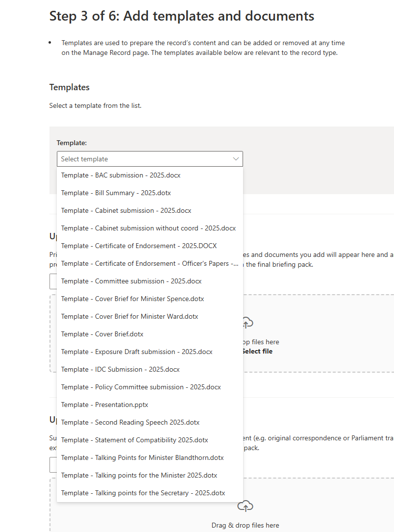394x532 pixels.
Task: Select Certificate of Endorsement Officer's Papers template
Action: coord(149,263)
